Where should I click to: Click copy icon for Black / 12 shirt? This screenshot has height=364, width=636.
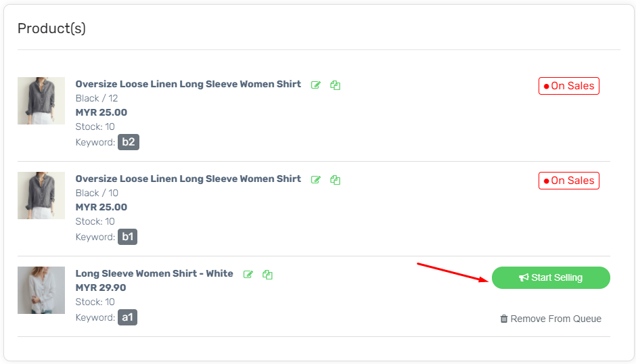(335, 85)
